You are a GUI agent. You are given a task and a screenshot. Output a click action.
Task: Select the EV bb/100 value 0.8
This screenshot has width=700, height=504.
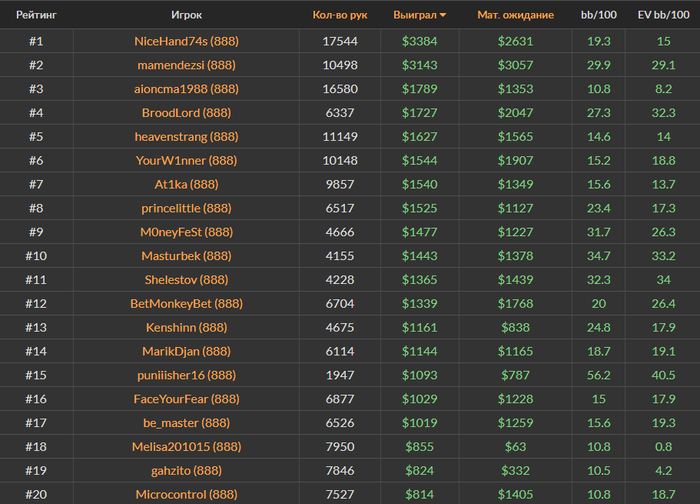click(x=663, y=447)
